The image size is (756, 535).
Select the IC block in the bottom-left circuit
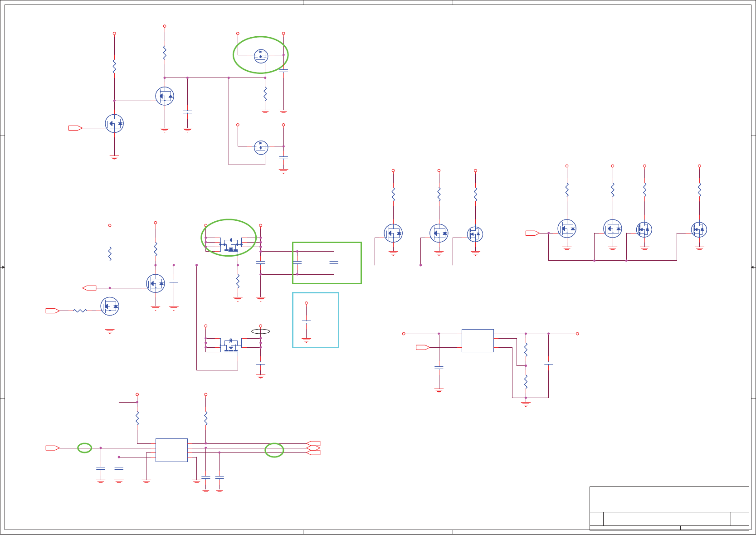click(171, 450)
